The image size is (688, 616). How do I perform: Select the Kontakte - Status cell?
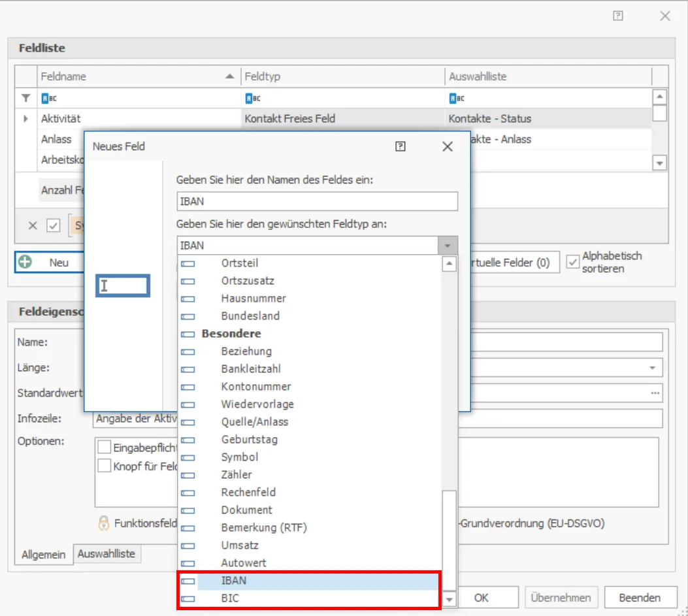pos(548,118)
